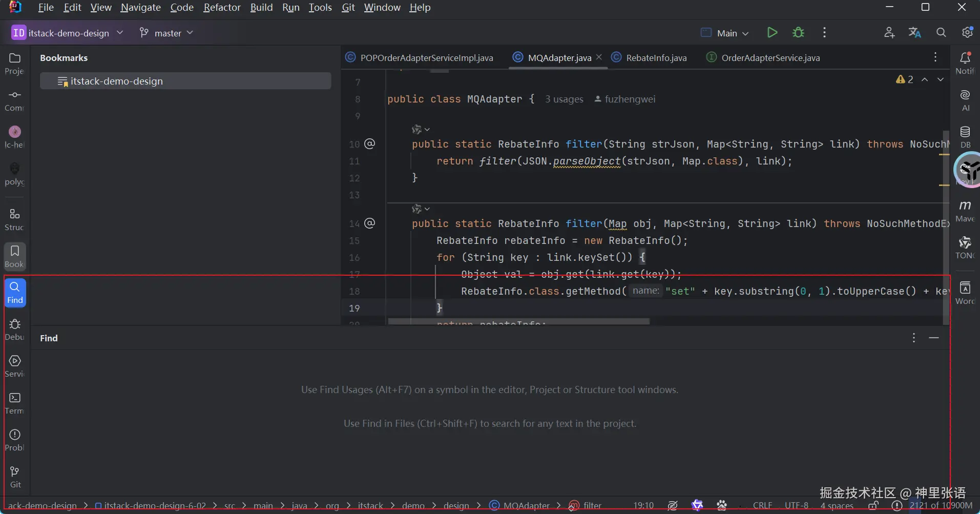
Task: Show the Structure tool window
Action: (x=15, y=219)
